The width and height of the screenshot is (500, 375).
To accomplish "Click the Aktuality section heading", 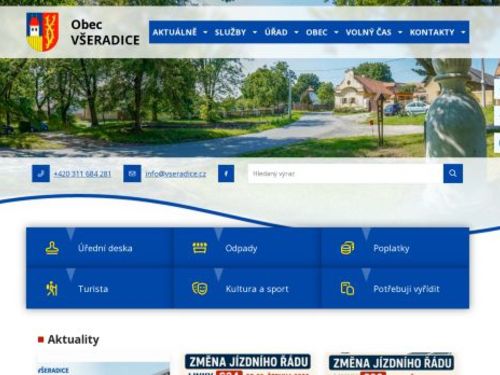I will (73, 339).
